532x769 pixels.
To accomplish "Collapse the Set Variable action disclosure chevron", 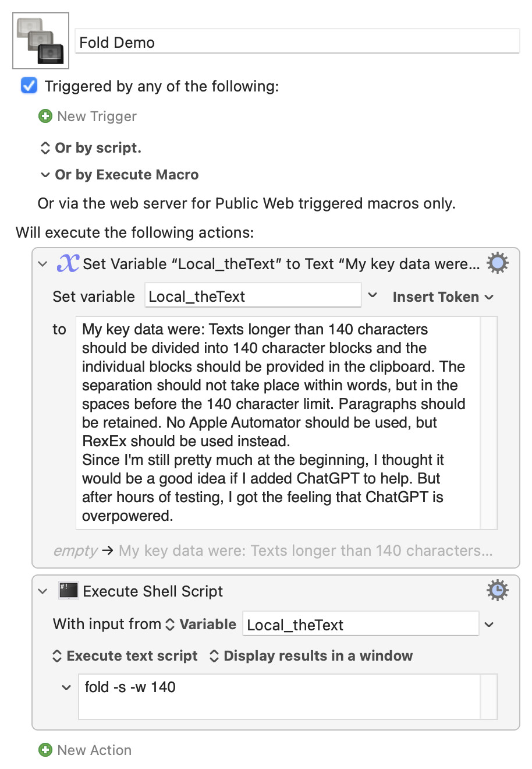I will click(42, 264).
